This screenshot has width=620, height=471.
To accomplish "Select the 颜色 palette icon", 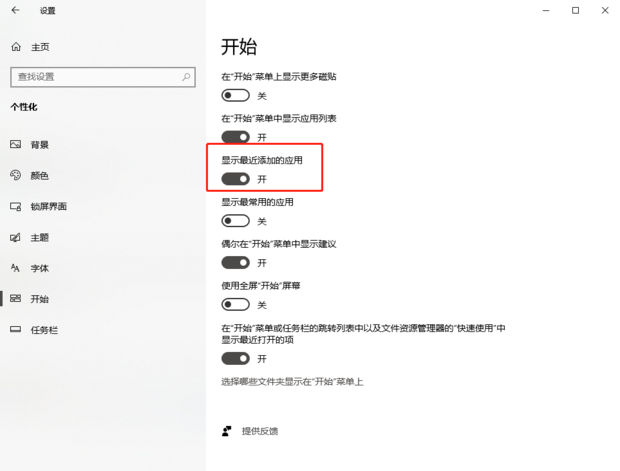I will [x=15, y=175].
